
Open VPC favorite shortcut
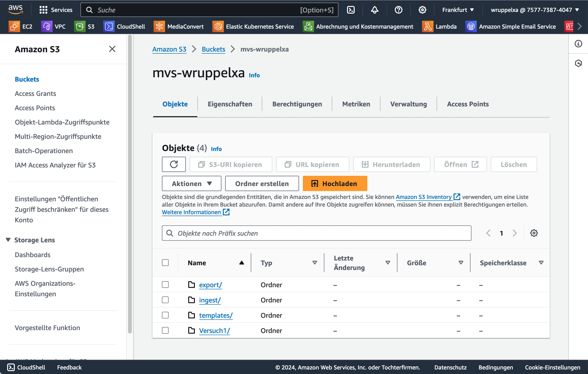click(53, 26)
